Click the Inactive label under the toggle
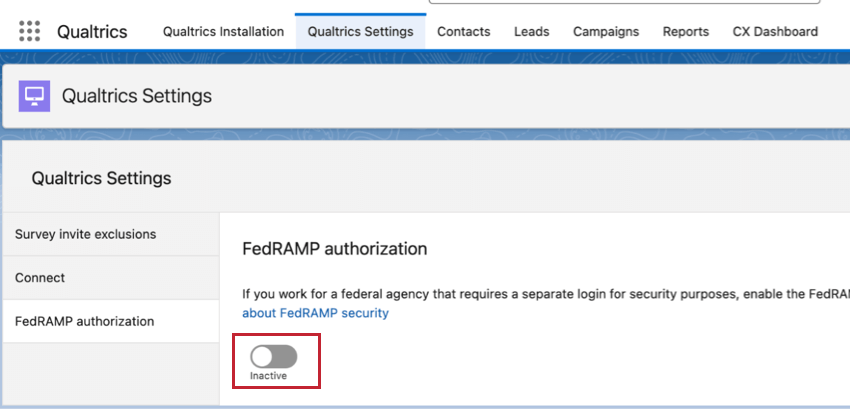 (x=268, y=376)
